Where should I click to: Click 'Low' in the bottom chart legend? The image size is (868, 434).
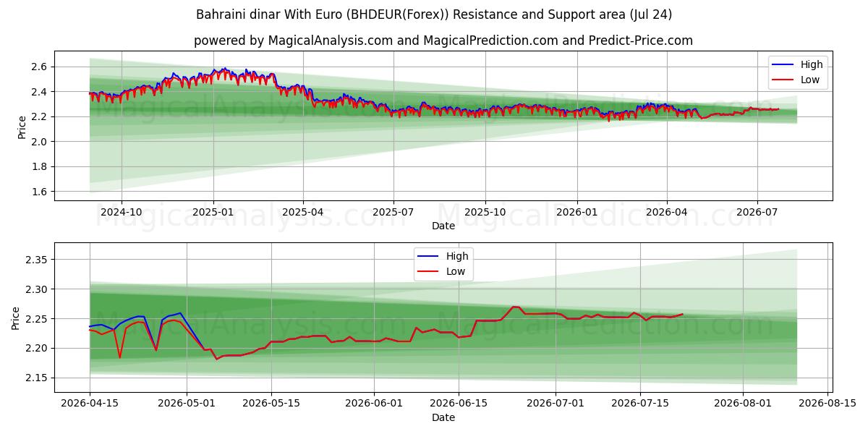456,271
